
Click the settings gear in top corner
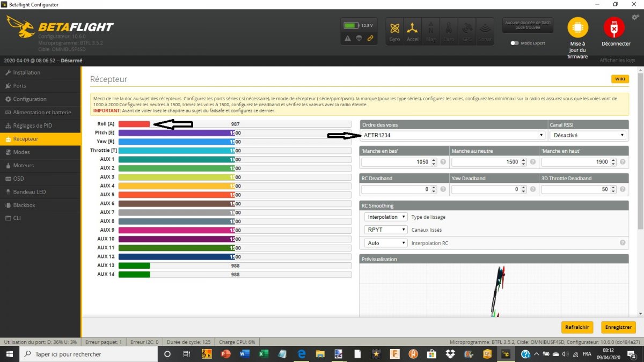pyautogui.click(x=635, y=17)
